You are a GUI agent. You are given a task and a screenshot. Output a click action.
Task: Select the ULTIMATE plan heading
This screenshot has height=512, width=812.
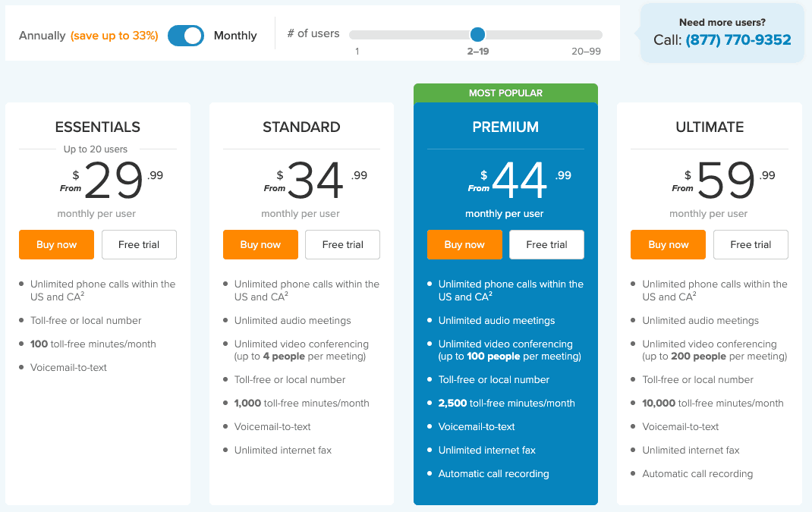point(709,127)
